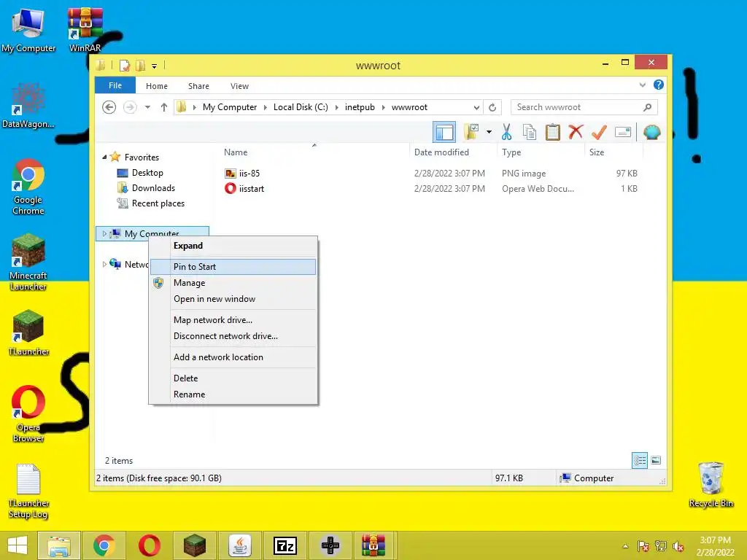The width and height of the screenshot is (747, 560).
Task: Open 7-Zip from the taskbar
Action: coord(285,545)
